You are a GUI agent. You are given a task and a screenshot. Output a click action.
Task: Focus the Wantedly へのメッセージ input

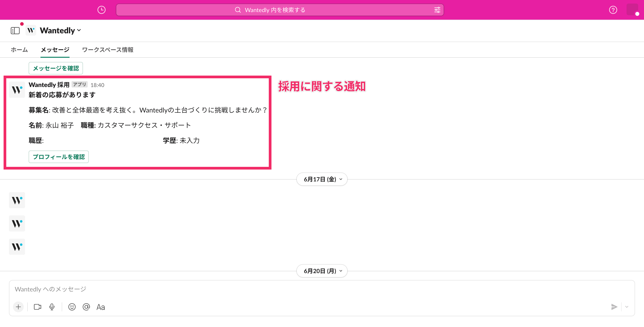322,289
